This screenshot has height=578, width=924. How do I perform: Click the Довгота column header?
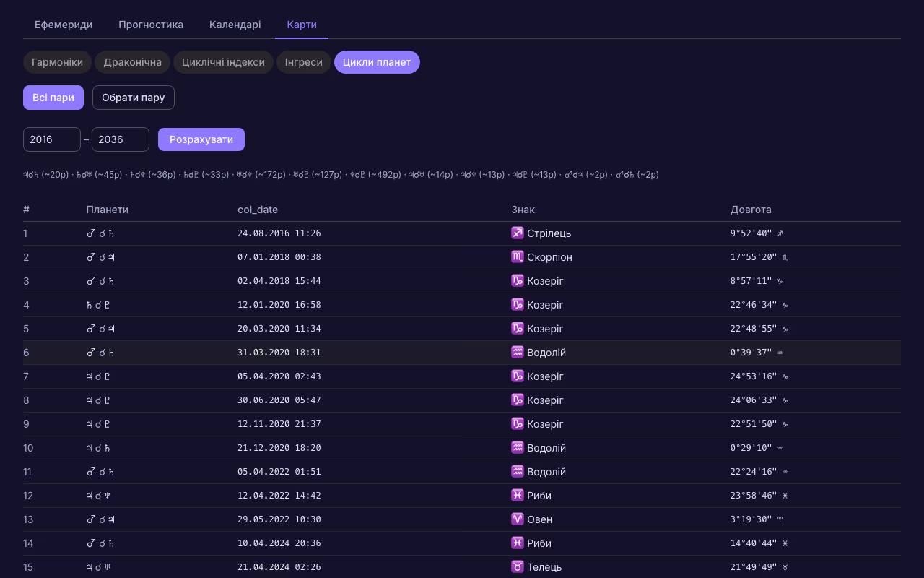(751, 210)
